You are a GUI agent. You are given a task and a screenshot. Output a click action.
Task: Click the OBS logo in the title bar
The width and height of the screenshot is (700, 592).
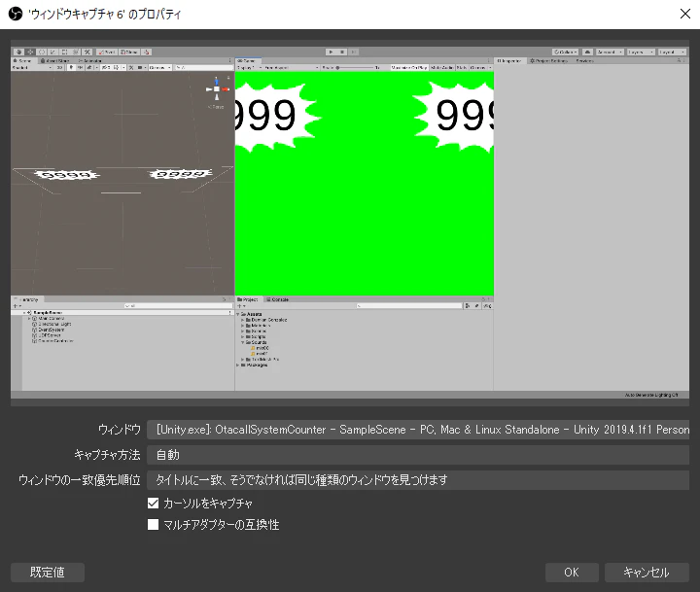pos(16,14)
